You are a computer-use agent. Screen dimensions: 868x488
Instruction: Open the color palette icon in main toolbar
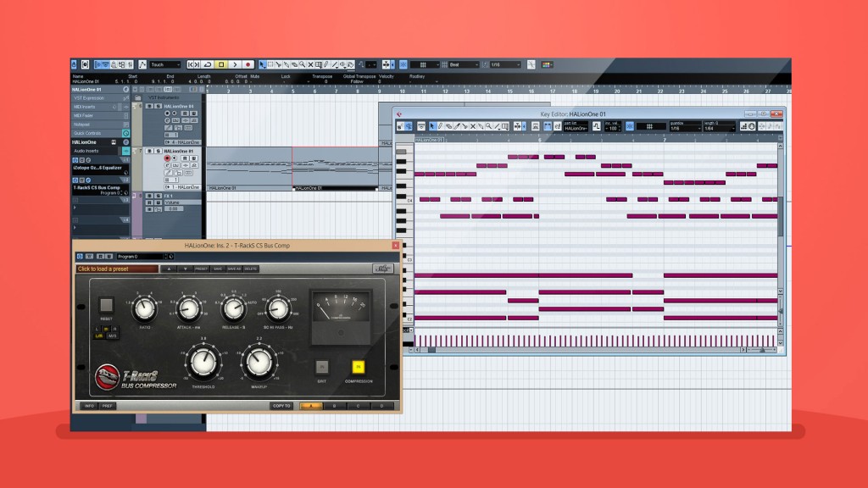pyautogui.click(x=547, y=64)
